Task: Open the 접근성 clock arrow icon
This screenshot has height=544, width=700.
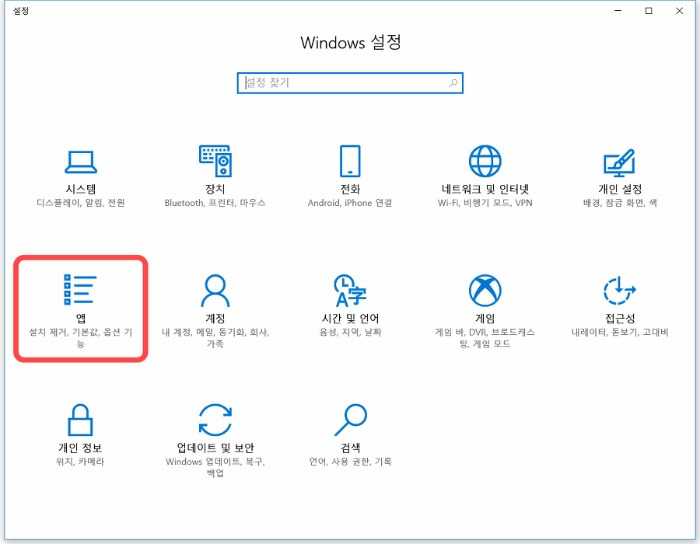Action: (x=620, y=290)
